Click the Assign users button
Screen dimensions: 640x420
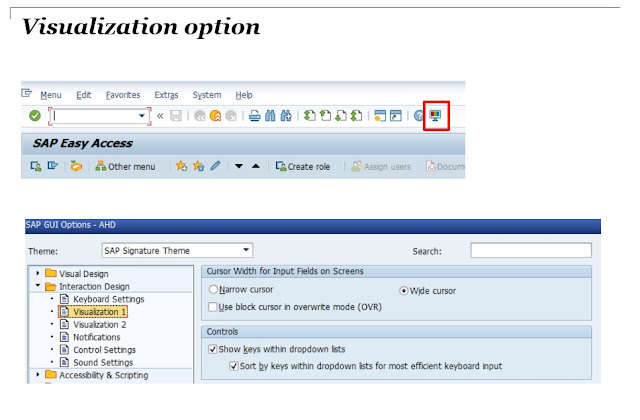click(381, 167)
